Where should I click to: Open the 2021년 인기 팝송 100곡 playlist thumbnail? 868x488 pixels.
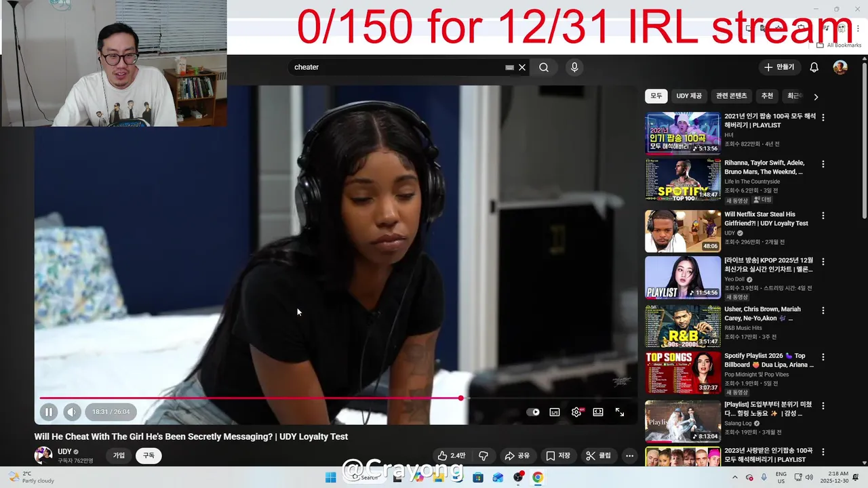[682, 133]
